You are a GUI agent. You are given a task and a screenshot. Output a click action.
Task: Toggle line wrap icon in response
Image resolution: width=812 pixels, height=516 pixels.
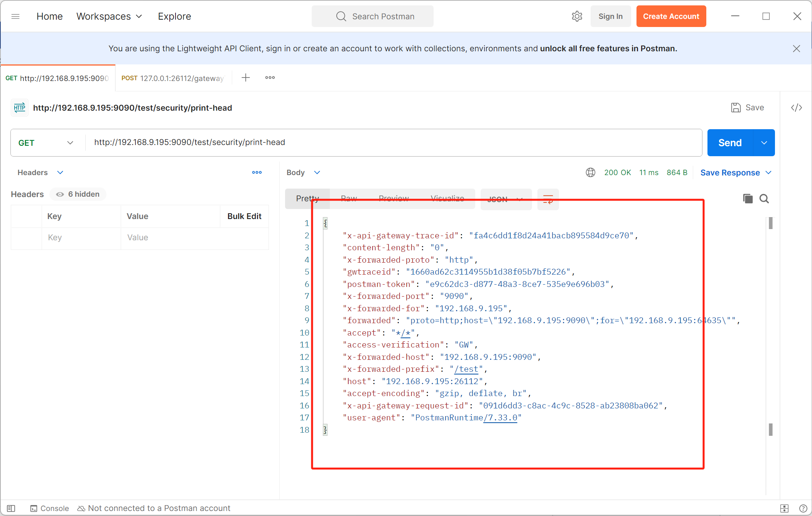click(548, 199)
